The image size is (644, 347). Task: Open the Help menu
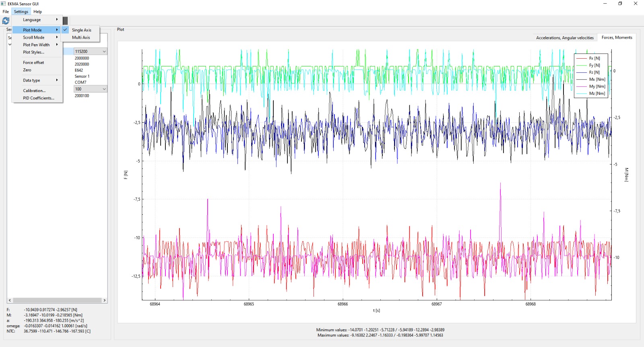coord(37,12)
